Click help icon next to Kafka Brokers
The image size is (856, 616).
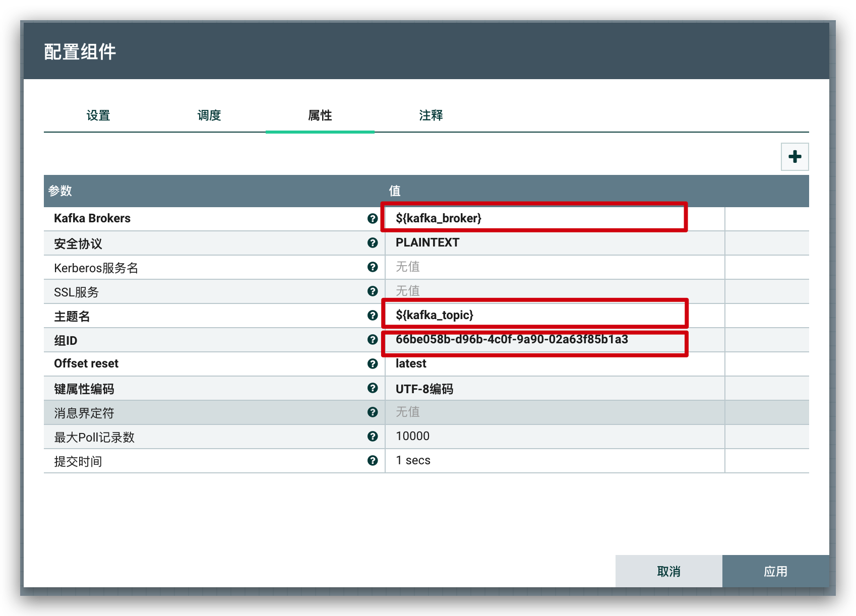pyautogui.click(x=373, y=218)
